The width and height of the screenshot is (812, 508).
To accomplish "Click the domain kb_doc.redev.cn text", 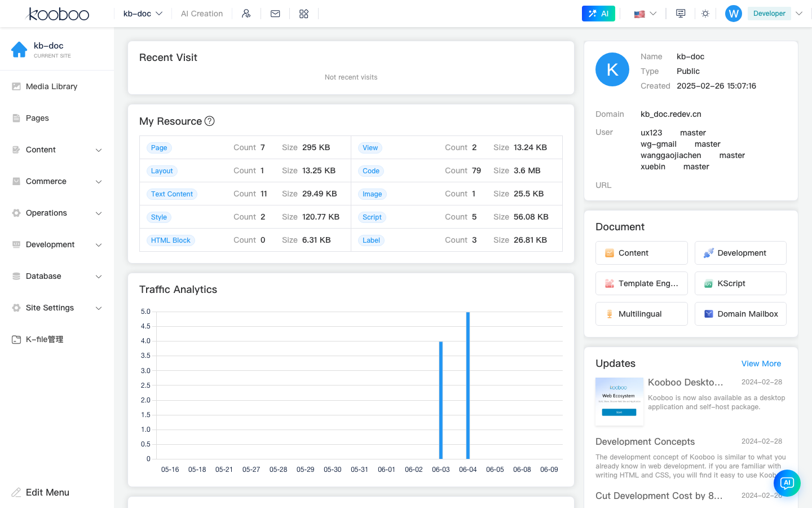I will point(671,114).
